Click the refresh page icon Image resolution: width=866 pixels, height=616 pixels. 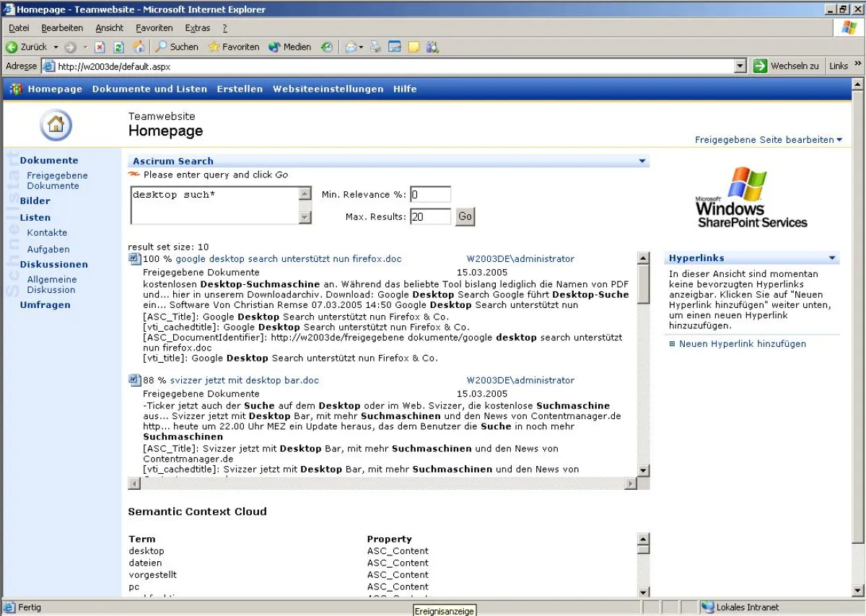click(117, 47)
